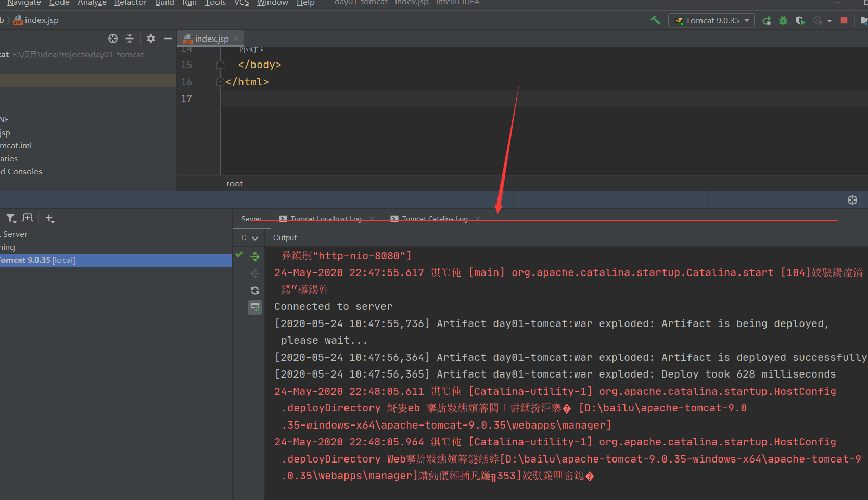Click the Profiler run icon
The height and width of the screenshot is (500, 868).
point(818,21)
